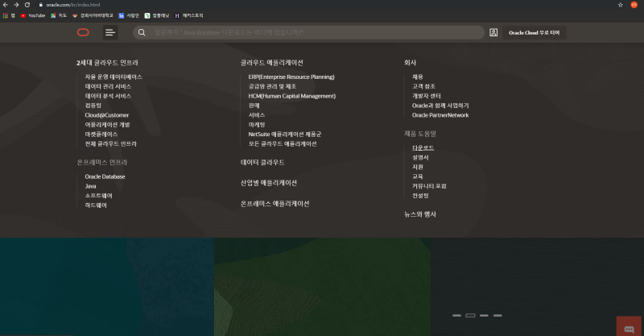The height and width of the screenshot is (336, 644).
Task: Open 마케팅 link
Action: click(257, 125)
